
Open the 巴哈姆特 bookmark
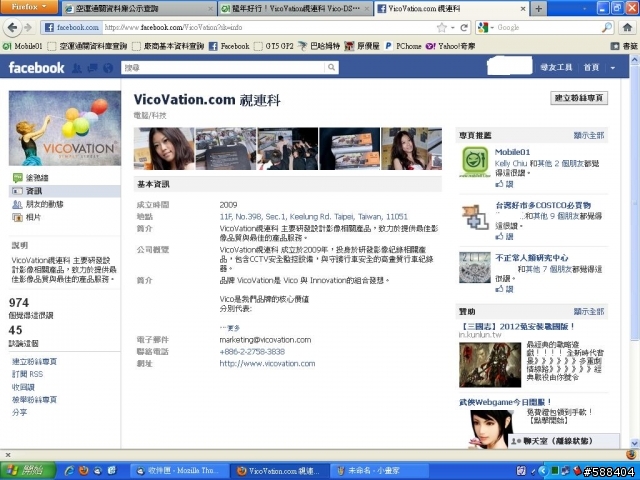[318, 46]
